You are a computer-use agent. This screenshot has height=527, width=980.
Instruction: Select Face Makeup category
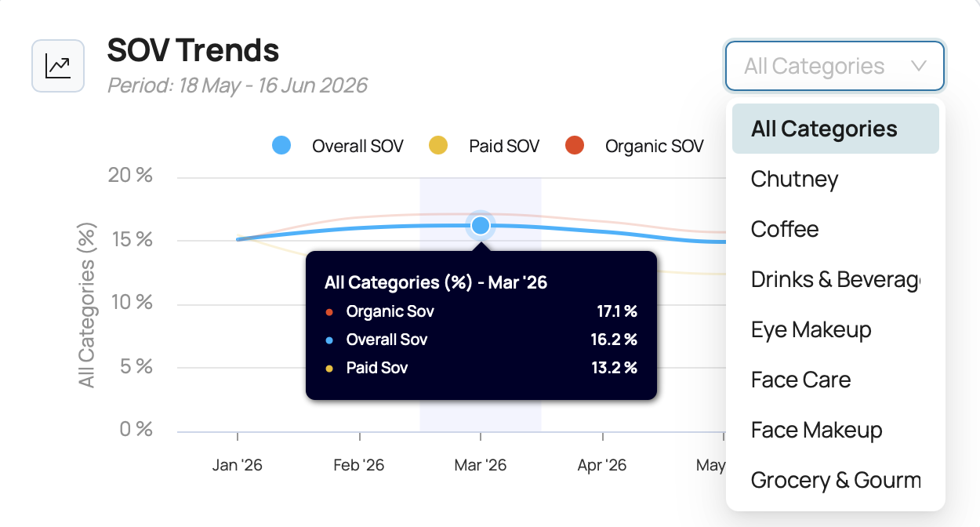[x=835, y=430]
